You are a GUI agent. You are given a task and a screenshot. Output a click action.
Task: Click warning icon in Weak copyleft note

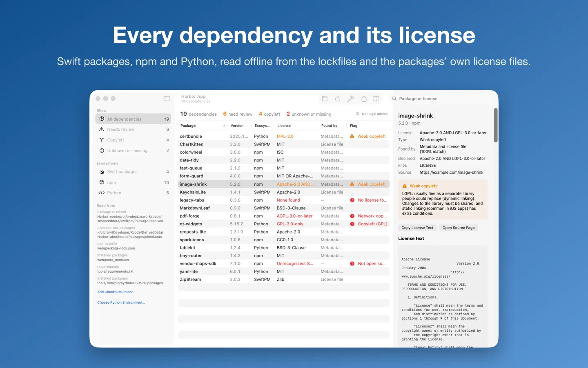[405, 186]
